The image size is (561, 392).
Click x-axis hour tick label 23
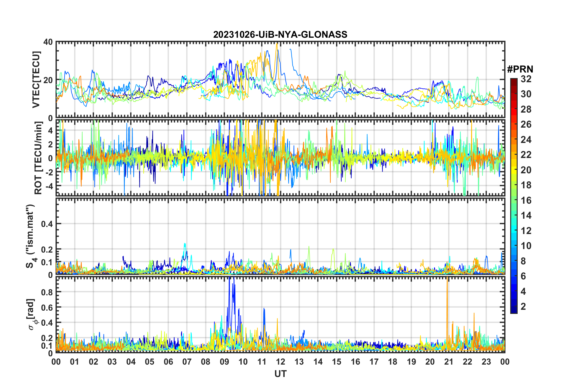[486, 362]
